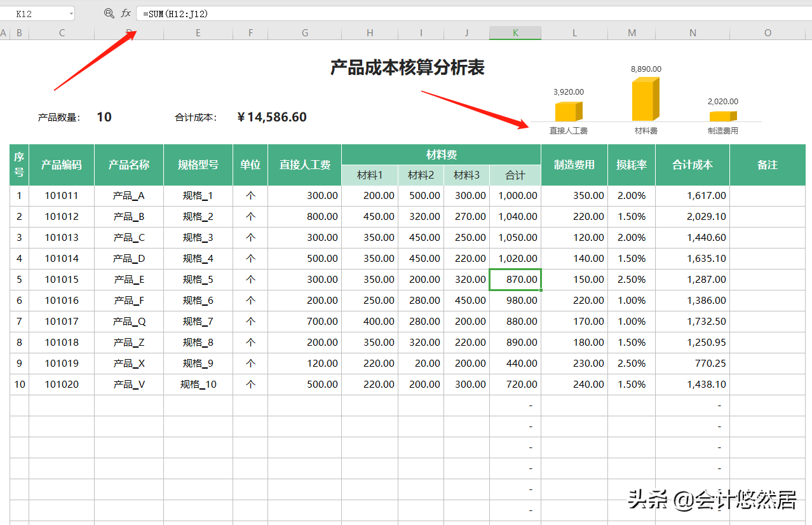Select the 制造费用 chart bar showing 2,020.00
Viewport: 812px width, 525px height.
click(724, 116)
